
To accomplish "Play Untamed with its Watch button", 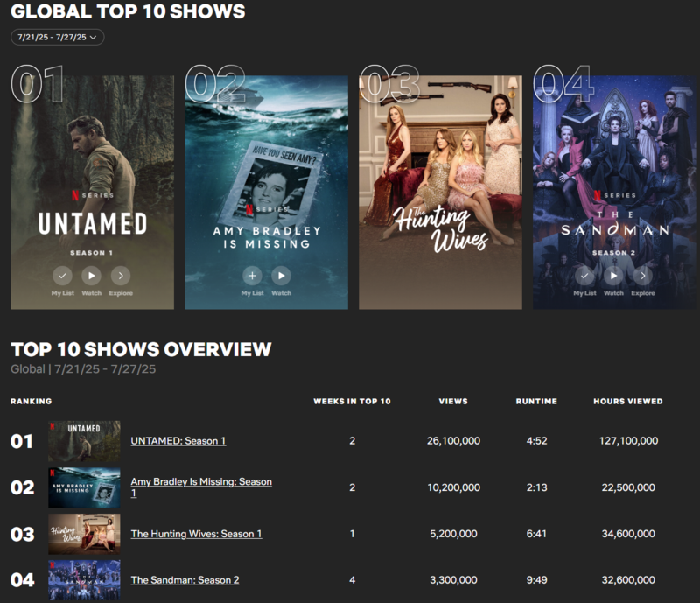I will (x=92, y=276).
